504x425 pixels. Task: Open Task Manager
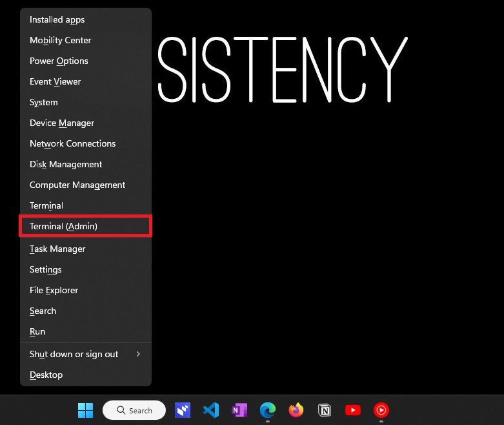coord(86,249)
